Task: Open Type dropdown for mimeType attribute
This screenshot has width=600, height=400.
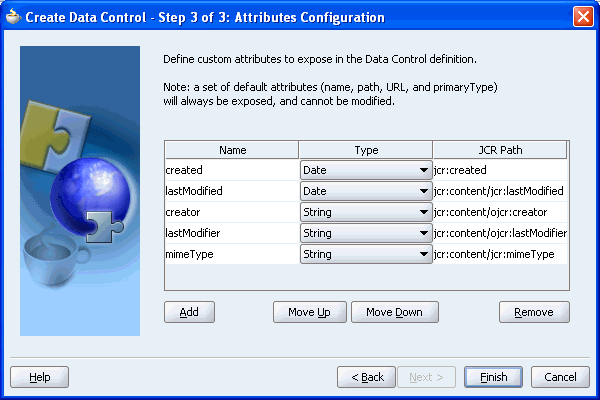Action: 366,254
